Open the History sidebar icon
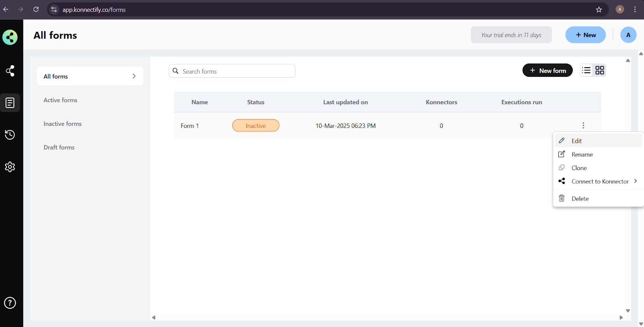The height and width of the screenshot is (327, 644). 10,135
